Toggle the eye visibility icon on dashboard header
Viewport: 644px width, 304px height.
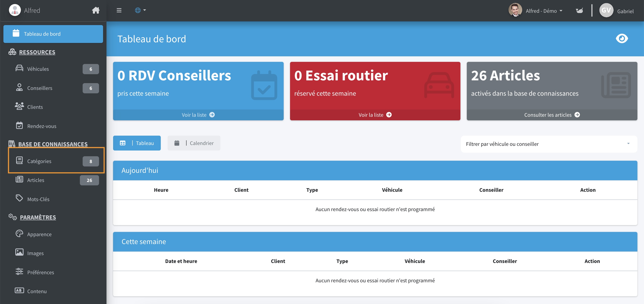(x=621, y=39)
